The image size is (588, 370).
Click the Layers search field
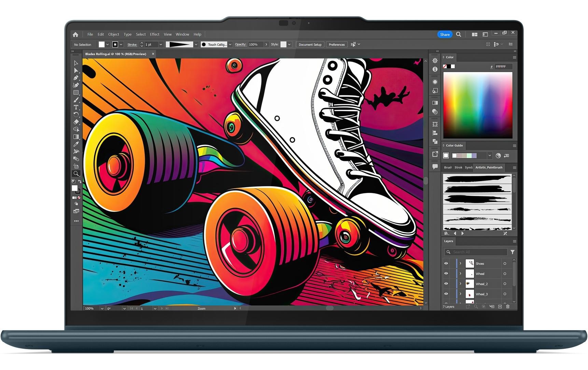478,252
